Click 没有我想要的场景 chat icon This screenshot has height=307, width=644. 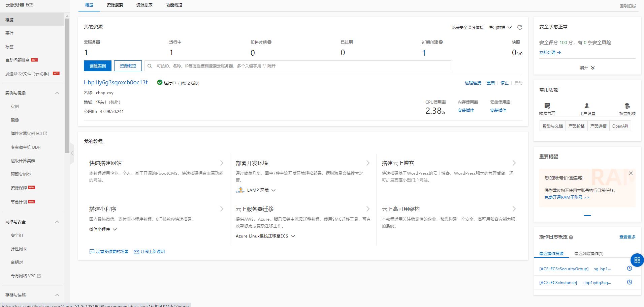point(92,252)
